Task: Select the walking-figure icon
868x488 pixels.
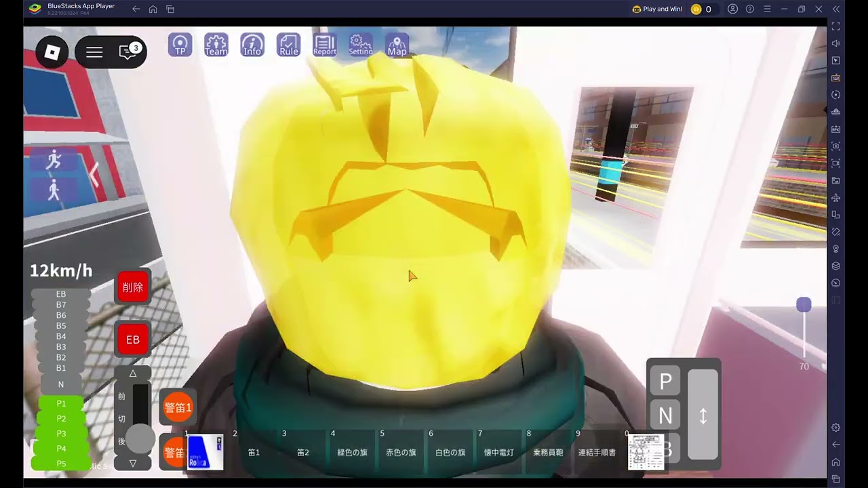Action: [x=54, y=191]
